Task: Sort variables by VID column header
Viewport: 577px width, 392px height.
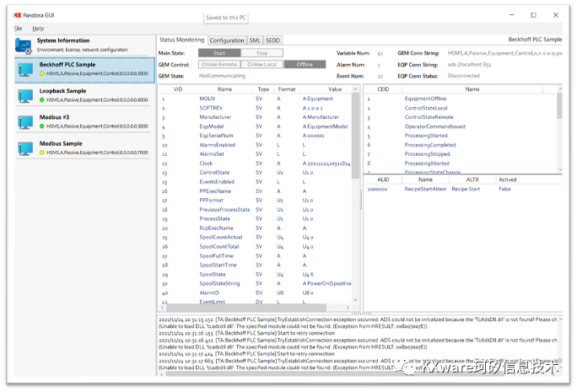Action: click(x=178, y=89)
